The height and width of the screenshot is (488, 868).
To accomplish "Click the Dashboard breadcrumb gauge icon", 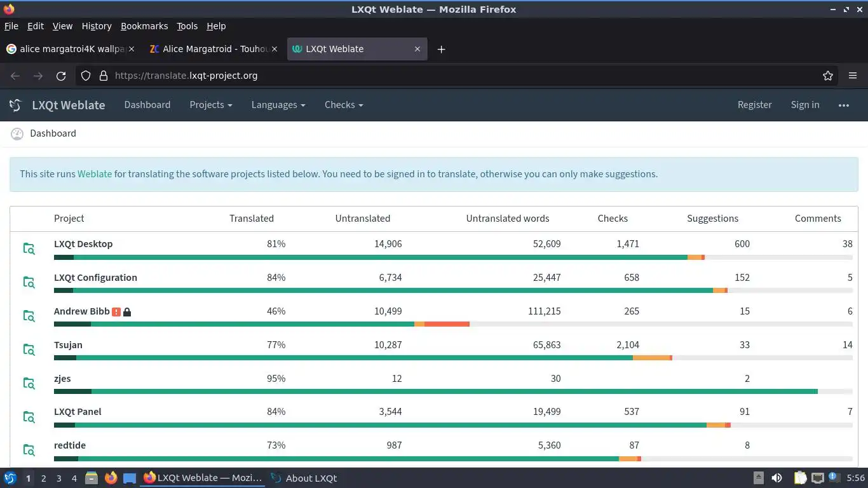I will [x=17, y=133].
